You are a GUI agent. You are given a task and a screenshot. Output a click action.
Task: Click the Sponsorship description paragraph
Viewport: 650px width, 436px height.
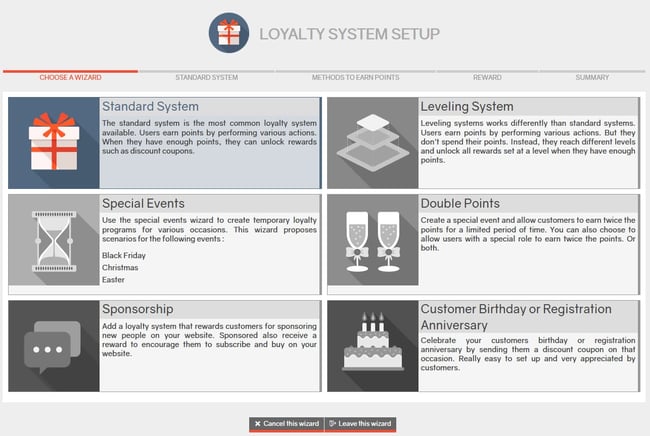(209, 340)
